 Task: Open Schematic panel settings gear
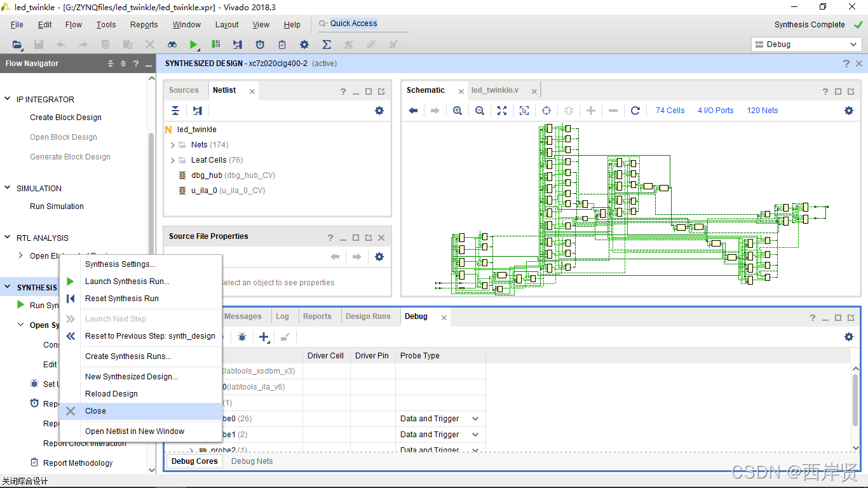pyautogui.click(x=849, y=111)
